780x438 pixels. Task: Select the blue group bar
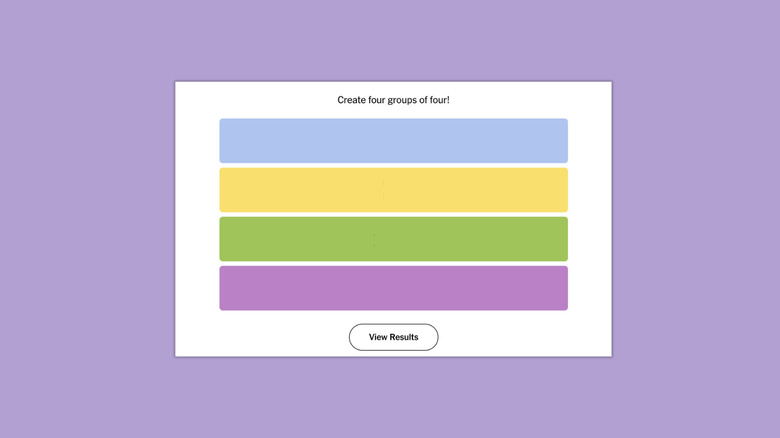click(393, 141)
